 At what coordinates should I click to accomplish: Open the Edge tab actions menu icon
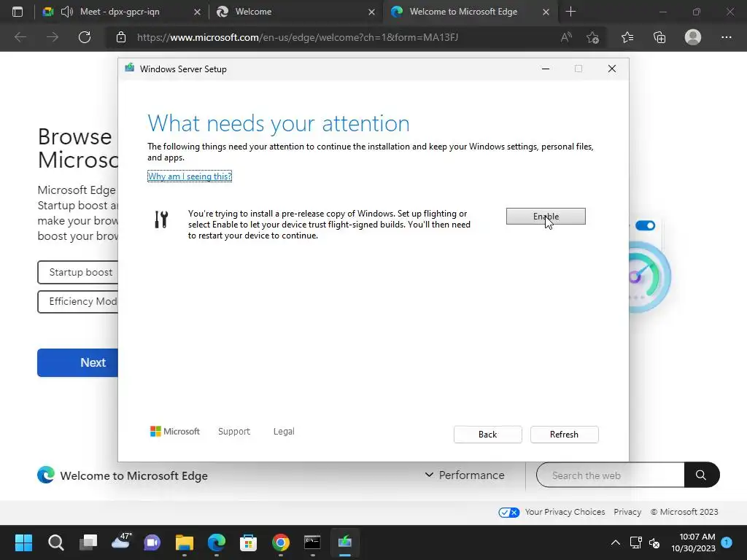coord(18,12)
